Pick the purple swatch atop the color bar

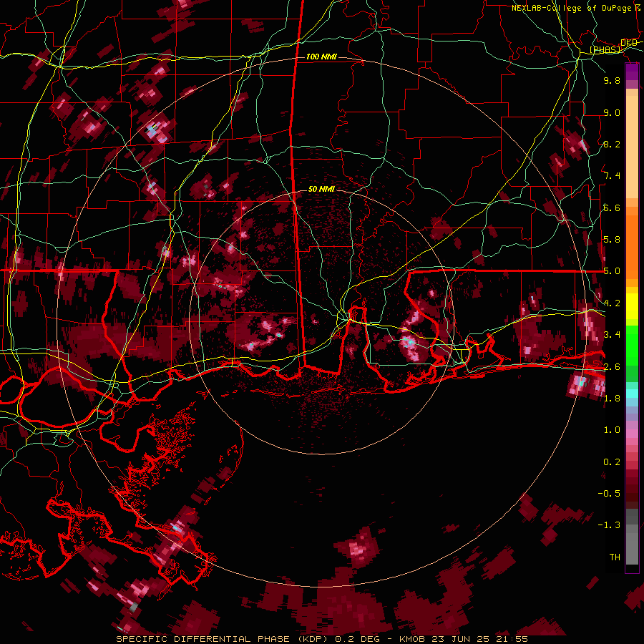pyautogui.click(x=632, y=72)
